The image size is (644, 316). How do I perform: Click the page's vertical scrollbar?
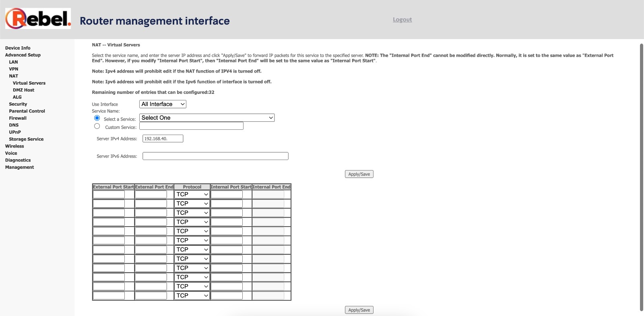pos(642,177)
